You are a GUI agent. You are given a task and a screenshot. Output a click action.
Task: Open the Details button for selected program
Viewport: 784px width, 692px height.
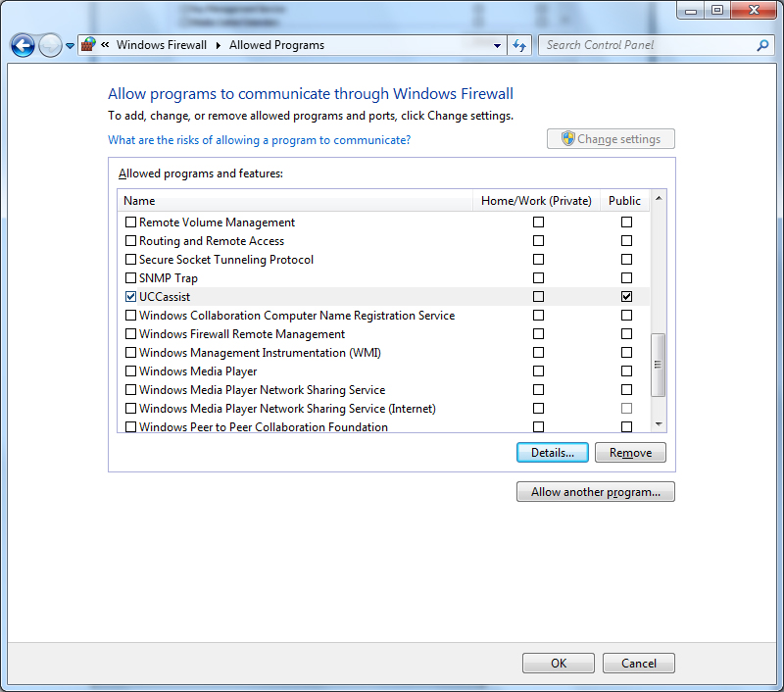coord(552,453)
